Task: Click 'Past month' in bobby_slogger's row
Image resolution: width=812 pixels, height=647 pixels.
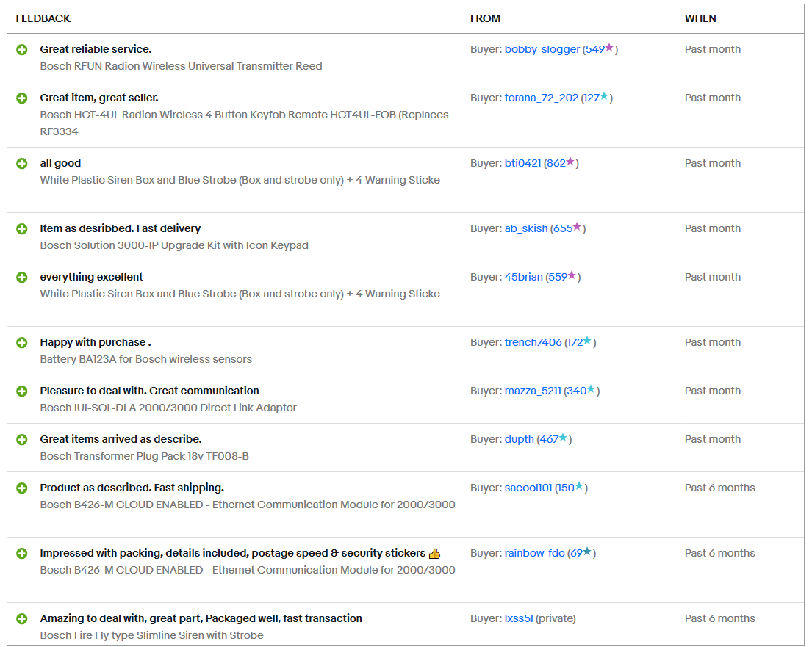Action: [x=713, y=49]
